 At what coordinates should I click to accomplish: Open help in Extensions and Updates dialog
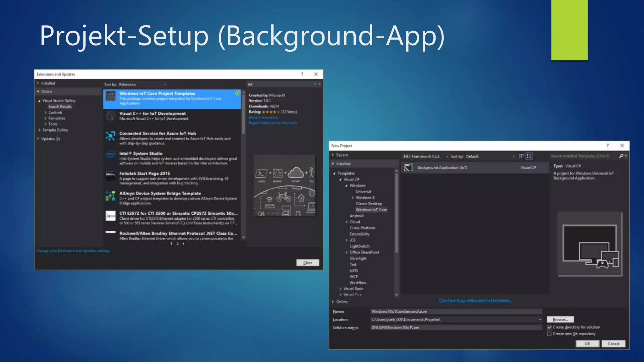coord(302,74)
